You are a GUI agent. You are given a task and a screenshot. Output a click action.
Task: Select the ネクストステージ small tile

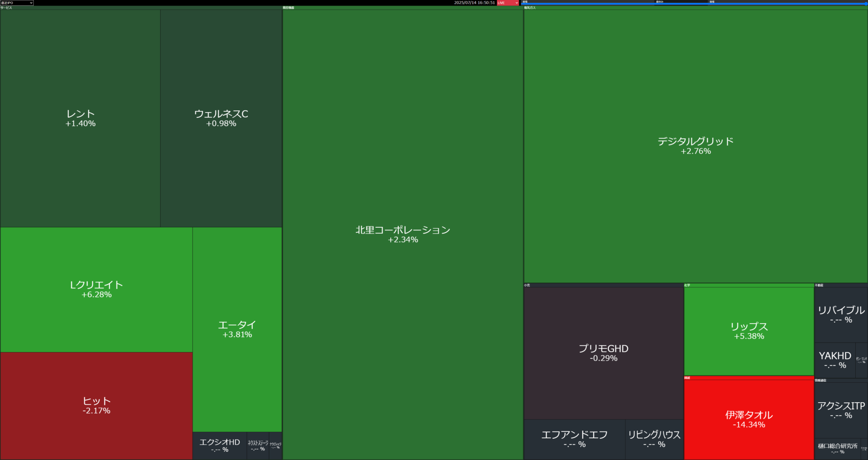pos(258,446)
